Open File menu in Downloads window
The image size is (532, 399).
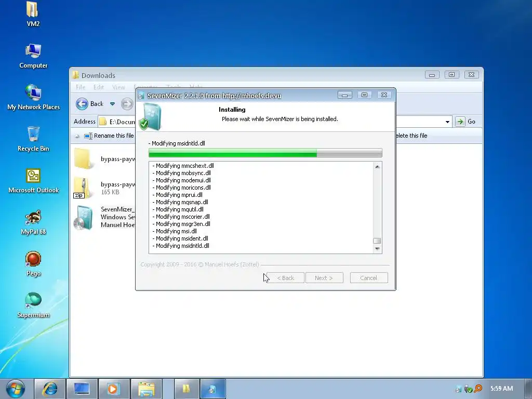pos(81,87)
